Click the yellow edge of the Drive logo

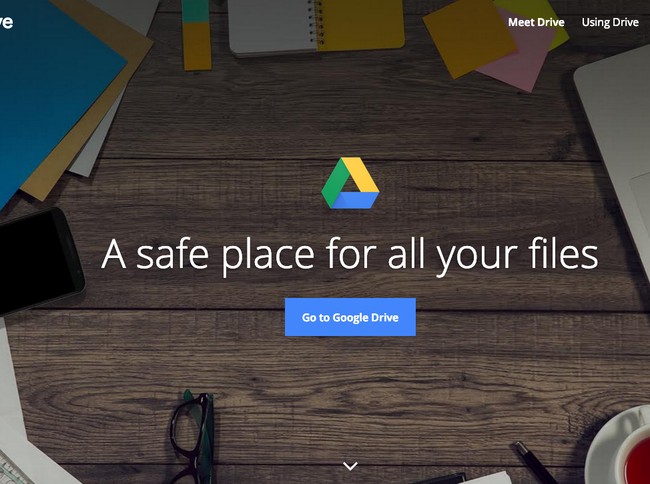click(362, 177)
